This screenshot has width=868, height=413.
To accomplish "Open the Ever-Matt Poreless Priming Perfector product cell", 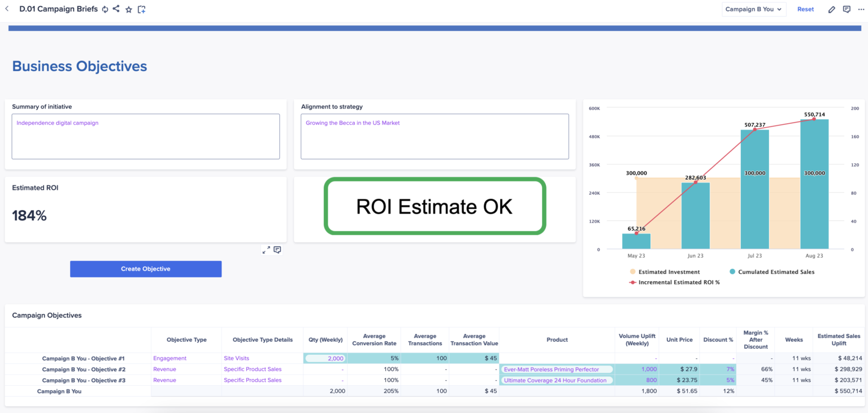I will (557, 369).
